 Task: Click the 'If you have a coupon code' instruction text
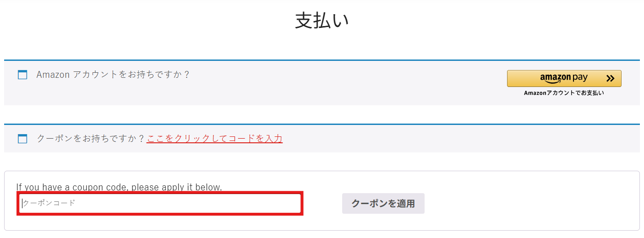(119, 187)
